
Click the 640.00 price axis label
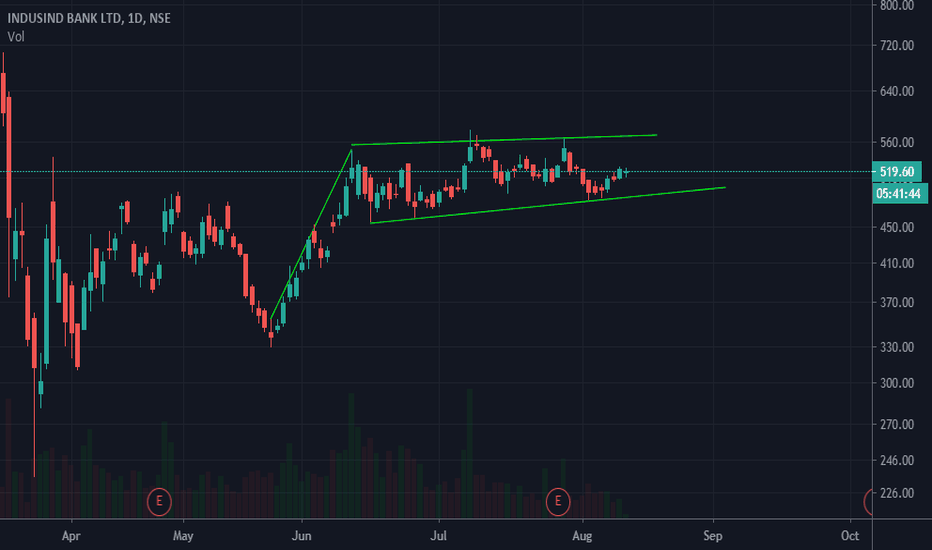897,91
